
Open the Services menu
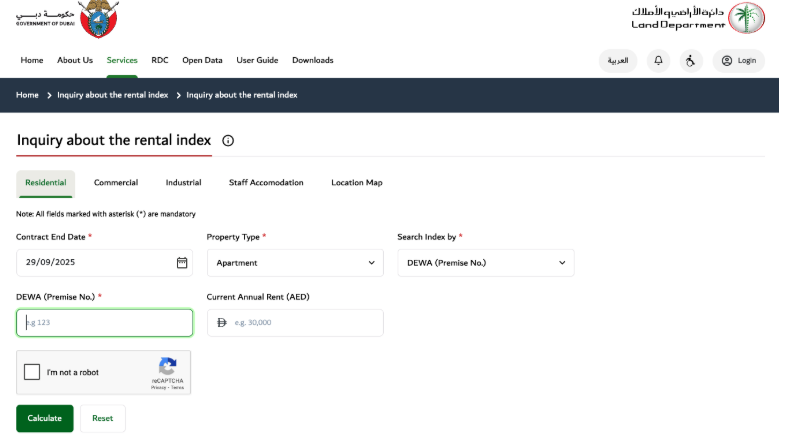pyautogui.click(x=122, y=60)
